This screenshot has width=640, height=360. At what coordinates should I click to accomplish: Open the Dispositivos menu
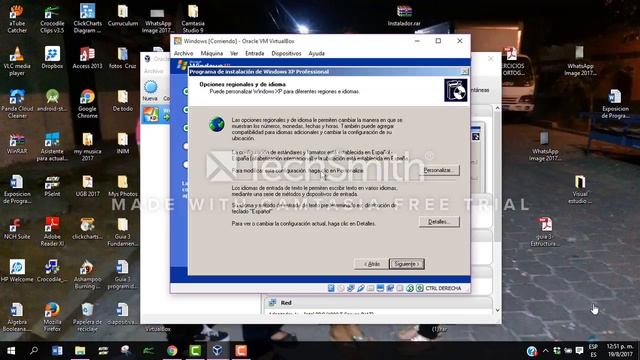tap(287, 53)
